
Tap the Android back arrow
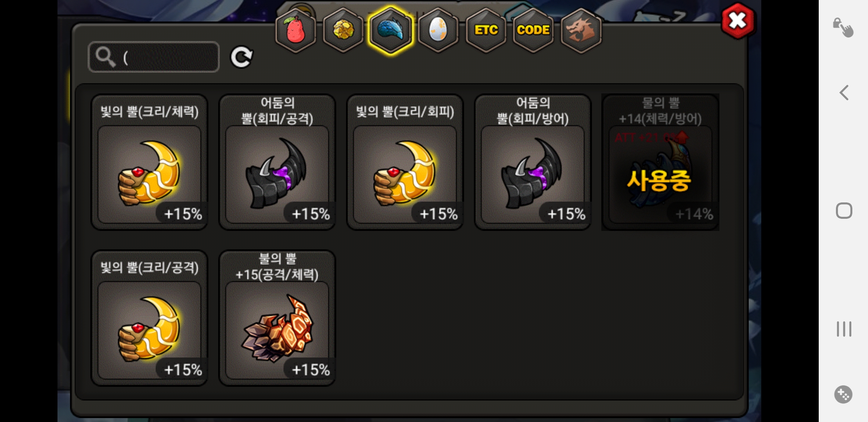click(844, 93)
